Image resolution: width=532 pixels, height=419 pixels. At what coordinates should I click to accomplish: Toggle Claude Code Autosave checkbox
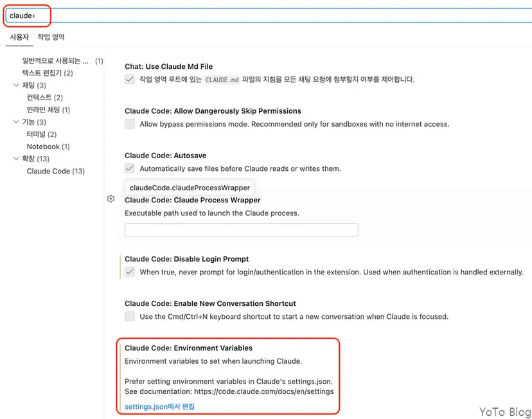pyautogui.click(x=130, y=168)
